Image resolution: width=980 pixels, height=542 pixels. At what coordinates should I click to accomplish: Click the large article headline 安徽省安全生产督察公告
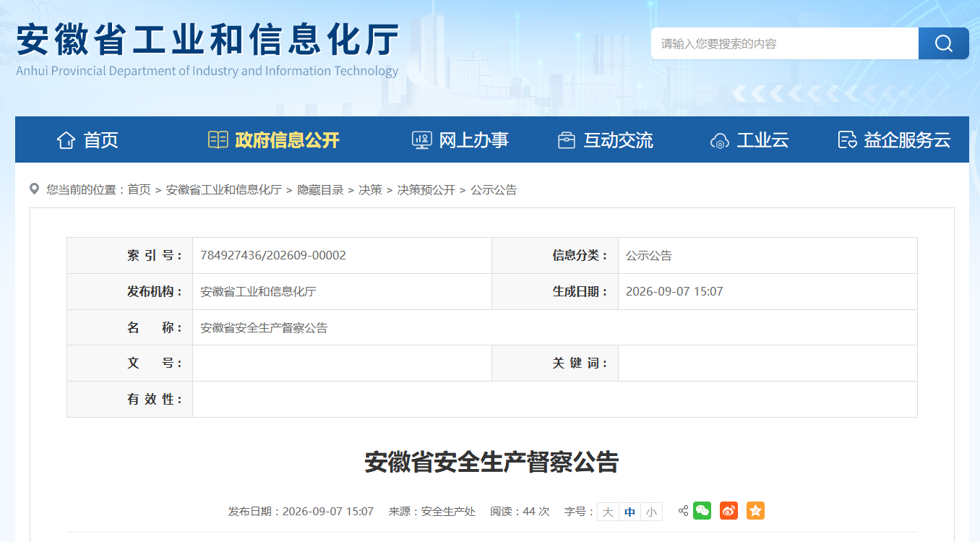click(491, 462)
